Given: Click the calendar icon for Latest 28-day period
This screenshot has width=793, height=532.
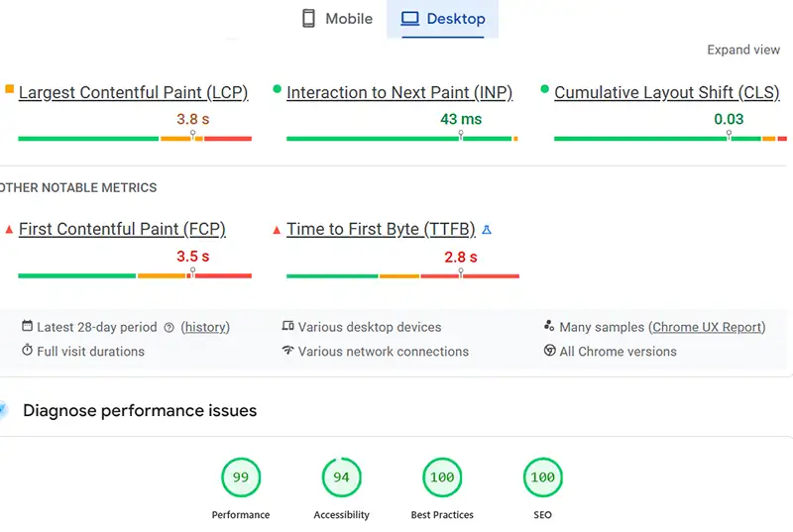Looking at the screenshot, I should click(x=28, y=327).
